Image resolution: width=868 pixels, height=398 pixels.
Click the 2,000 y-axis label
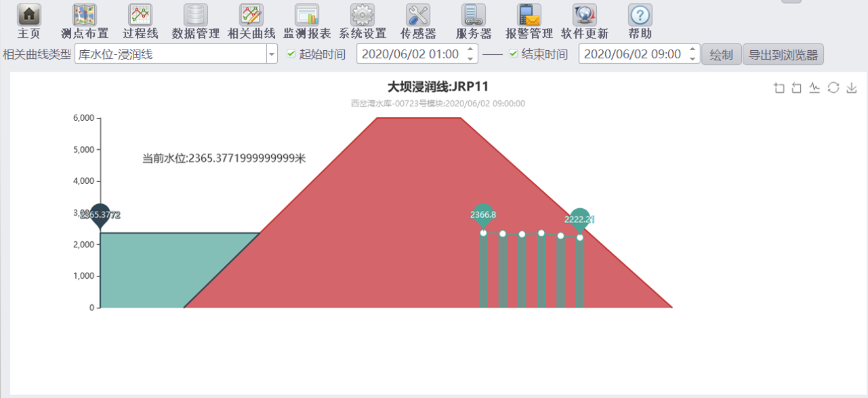[83, 244]
